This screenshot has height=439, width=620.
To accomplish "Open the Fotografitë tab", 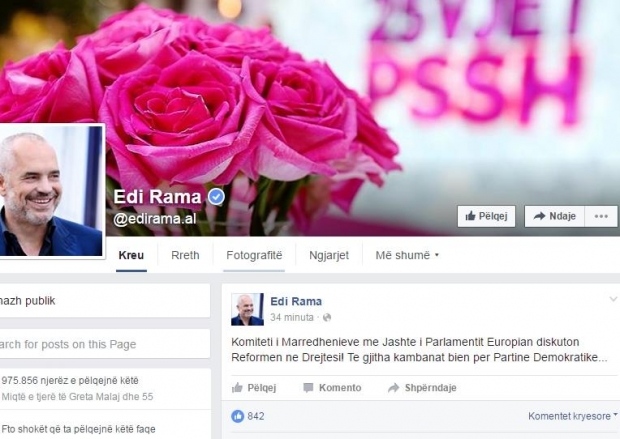I will [254, 255].
